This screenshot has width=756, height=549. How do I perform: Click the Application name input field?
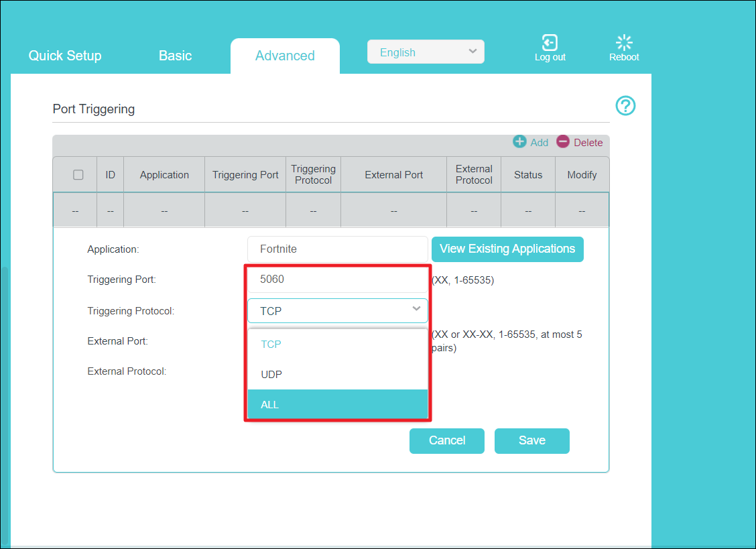point(337,249)
